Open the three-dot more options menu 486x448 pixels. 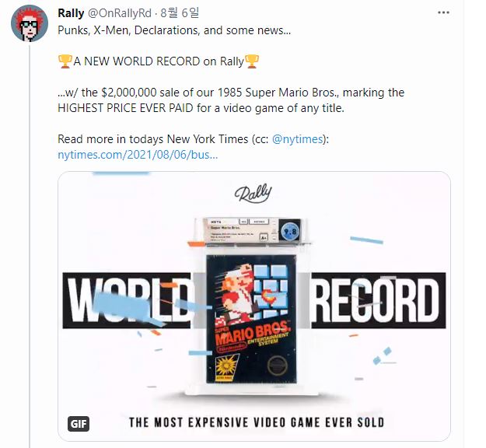[x=443, y=12]
